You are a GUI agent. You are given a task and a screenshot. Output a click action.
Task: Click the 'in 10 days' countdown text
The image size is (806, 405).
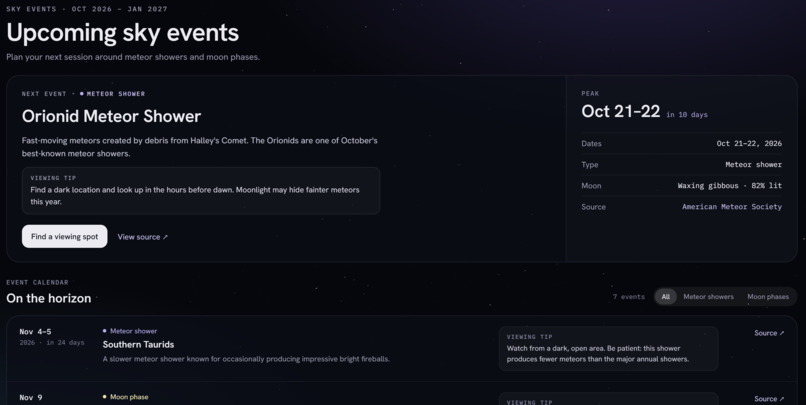click(687, 115)
